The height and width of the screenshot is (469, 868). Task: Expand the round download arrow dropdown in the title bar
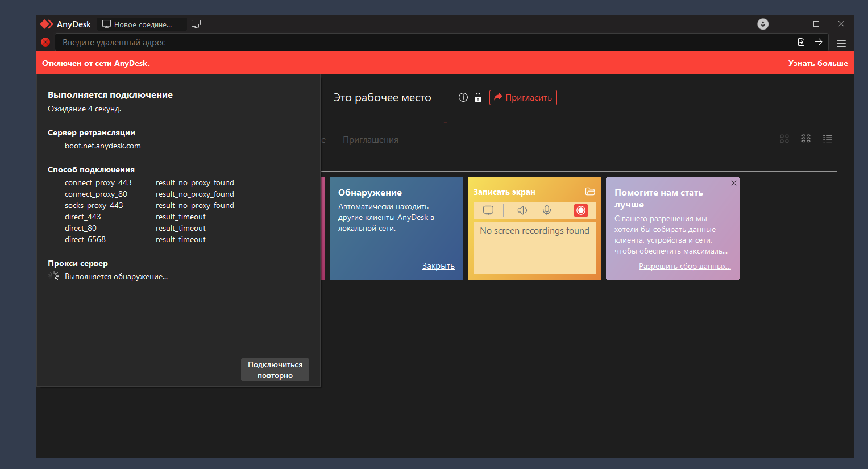coord(763,24)
